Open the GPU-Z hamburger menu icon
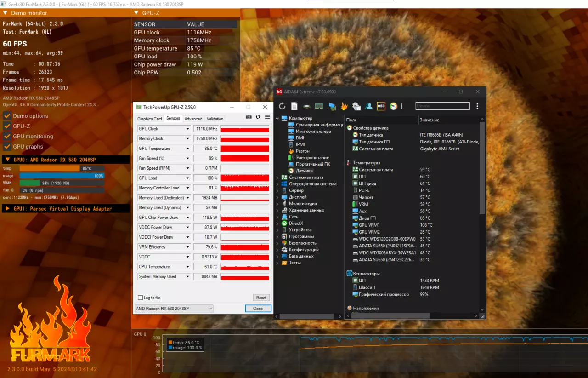Screen dimensions: 588x378 267,117
